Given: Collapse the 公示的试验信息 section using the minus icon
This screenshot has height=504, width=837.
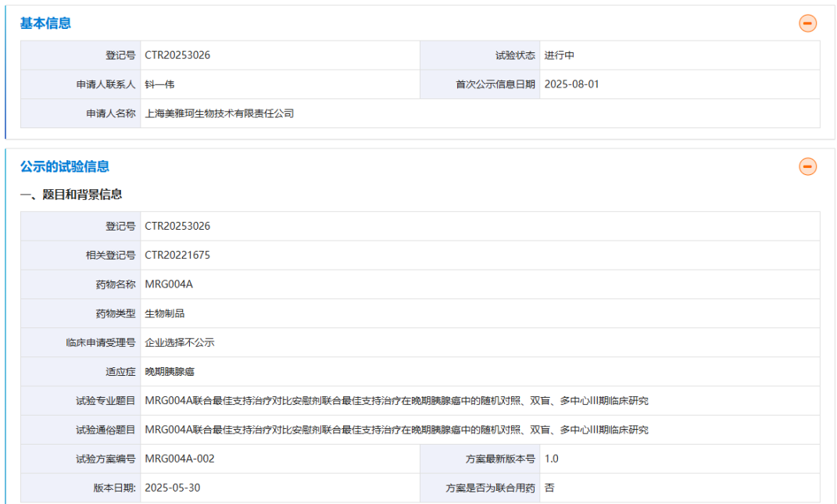Looking at the screenshot, I should point(807,166).
